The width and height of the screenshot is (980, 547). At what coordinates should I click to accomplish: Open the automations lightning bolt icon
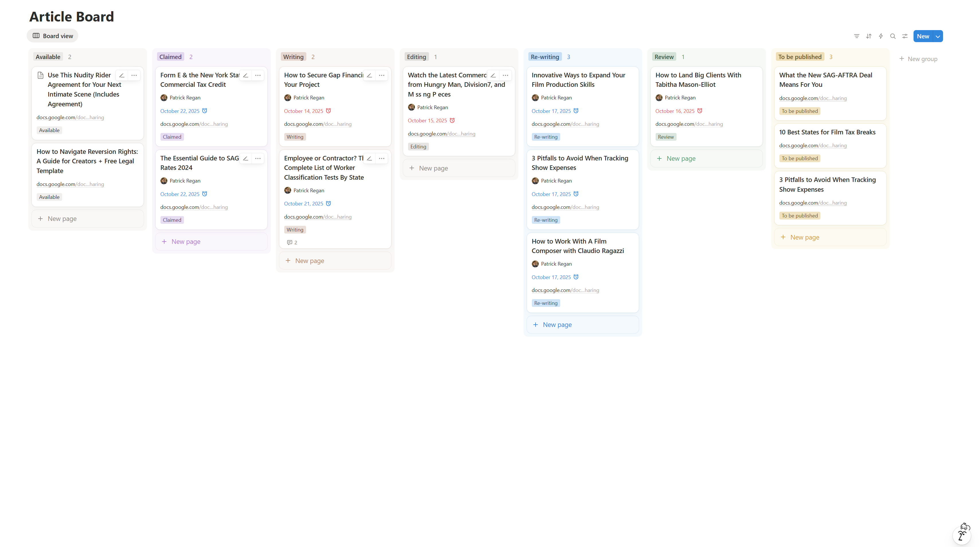pos(881,36)
